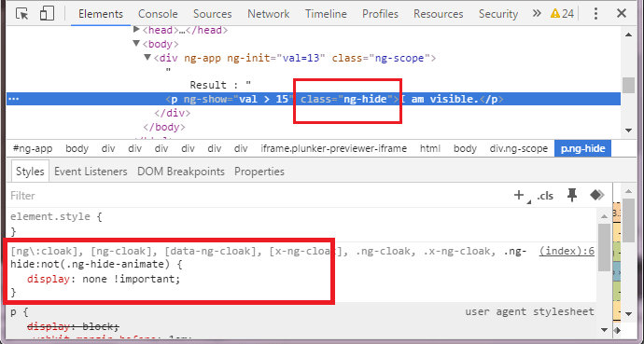
Task: Open the Event Listeners sub-tab
Action: (91, 172)
